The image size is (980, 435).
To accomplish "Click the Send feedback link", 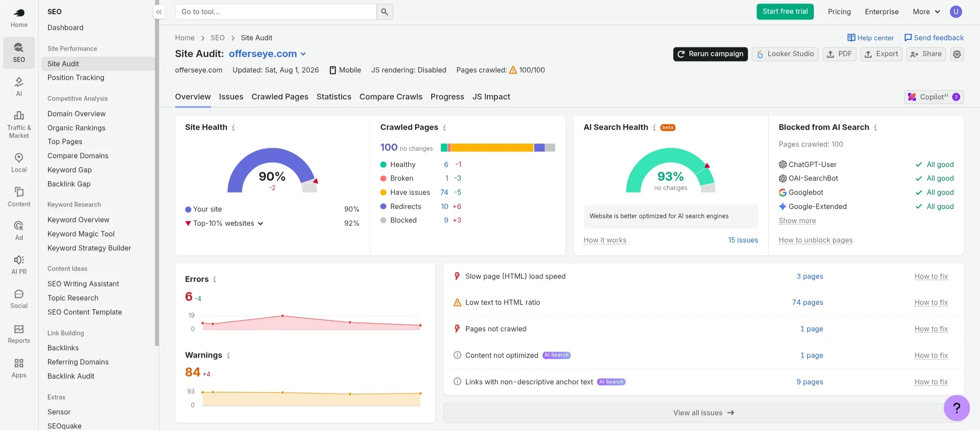I will [934, 38].
